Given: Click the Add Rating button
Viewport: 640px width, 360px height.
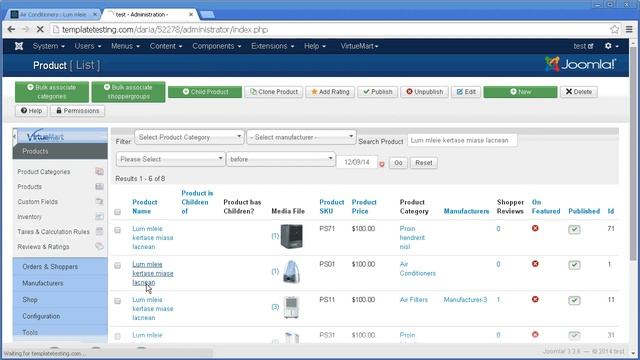Looking at the screenshot, I should (330, 92).
